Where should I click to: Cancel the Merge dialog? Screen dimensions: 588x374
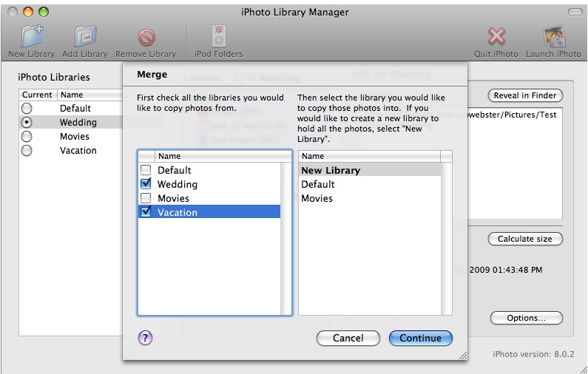(348, 338)
